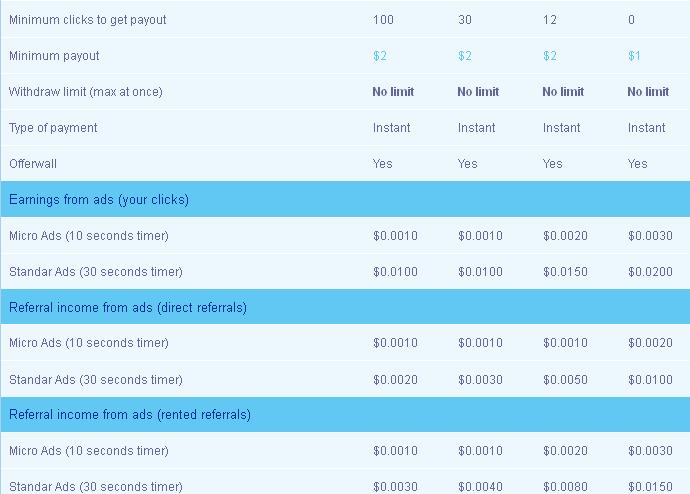Click the 'Type of payment' row label
Viewport: 690px width, 494px height.
(53, 128)
